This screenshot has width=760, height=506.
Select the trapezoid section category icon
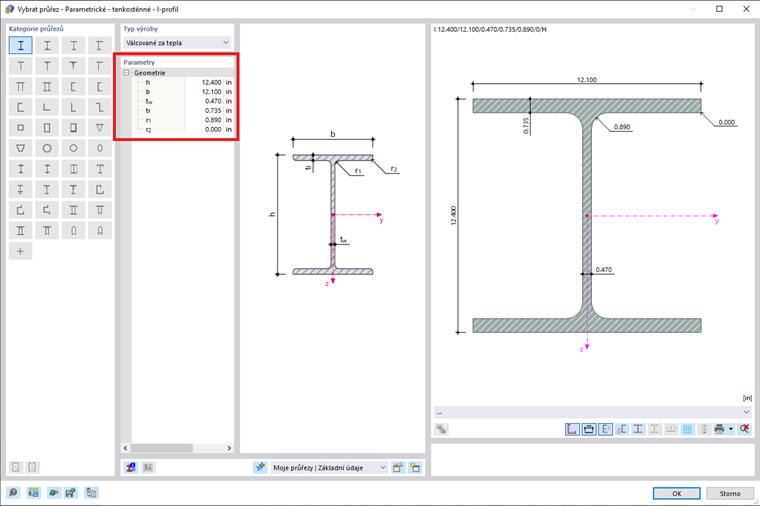(20, 148)
